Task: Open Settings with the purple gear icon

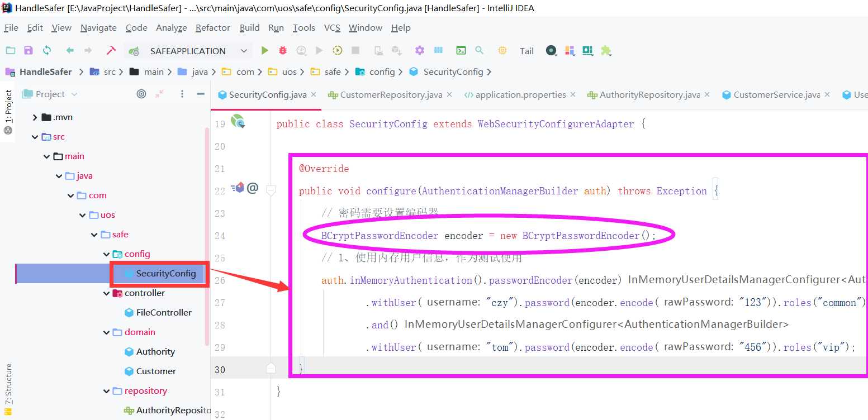Action: (420, 50)
